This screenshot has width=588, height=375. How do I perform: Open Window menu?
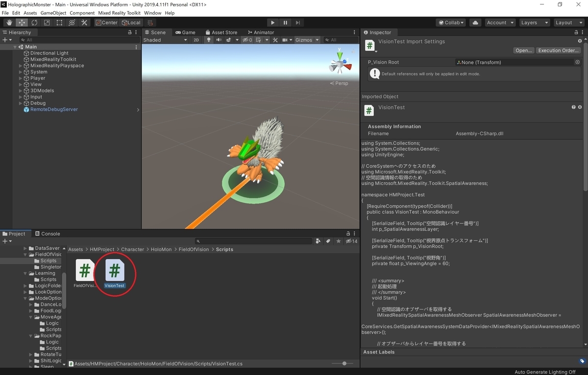coord(152,13)
